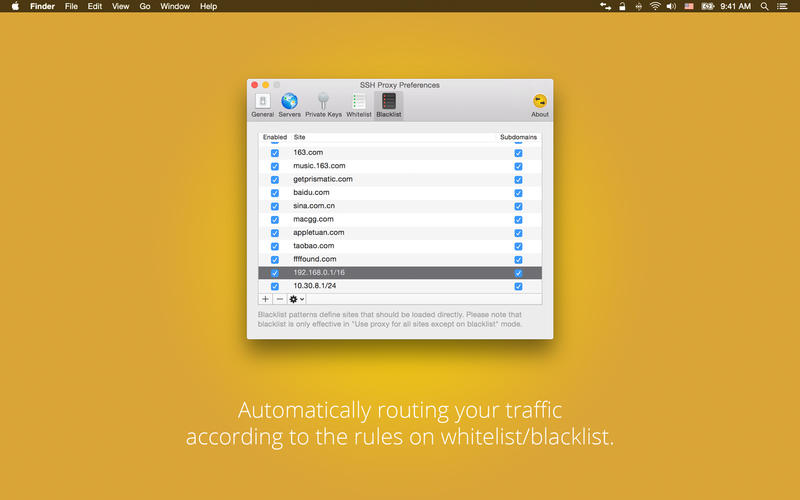Uncheck Subdomains for taobao.com
Image resolution: width=800 pixels, height=500 pixels.
pyautogui.click(x=518, y=246)
